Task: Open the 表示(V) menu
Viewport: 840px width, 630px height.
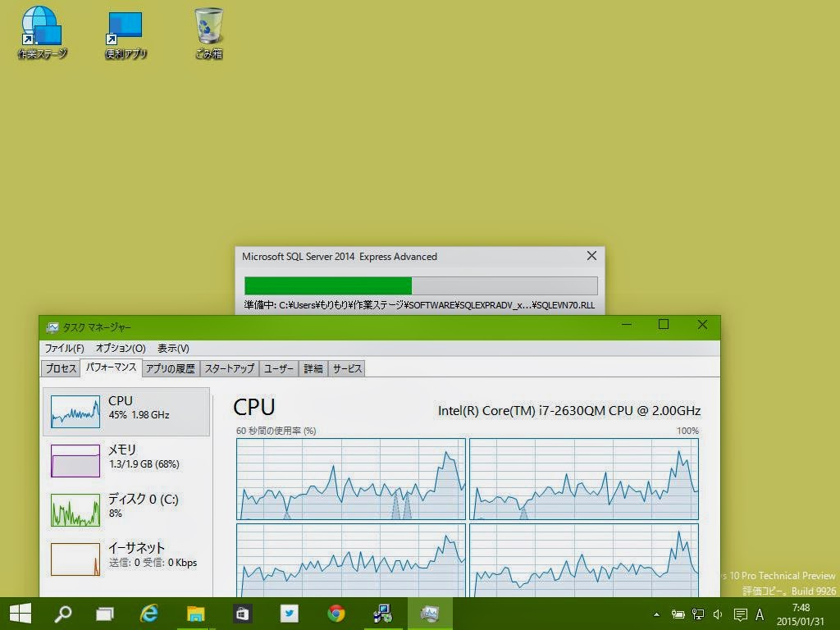Action: [x=173, y=348]
